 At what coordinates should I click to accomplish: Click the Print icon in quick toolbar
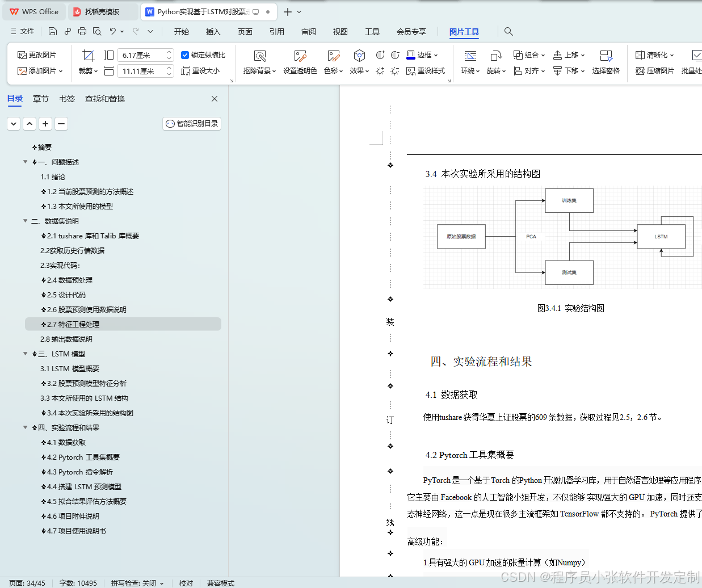pos(82,31)
